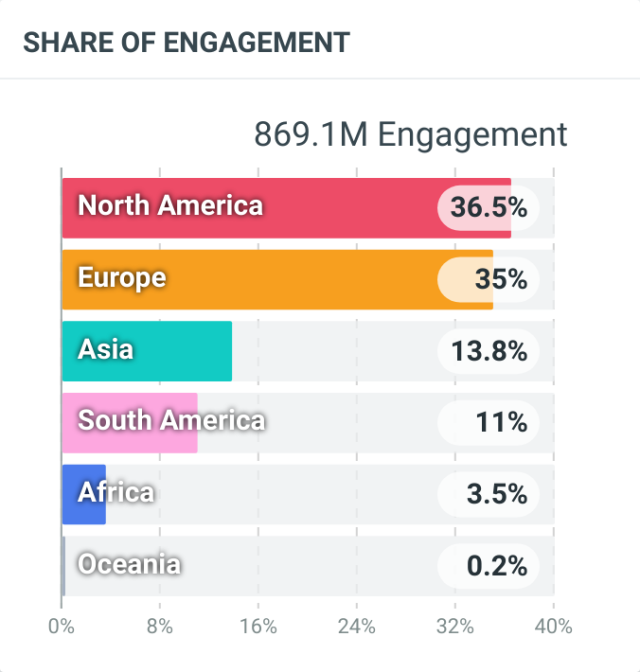Click the 0.2% value badge
The height and width of the screenshot is (672, 640).
coord(489,566)
